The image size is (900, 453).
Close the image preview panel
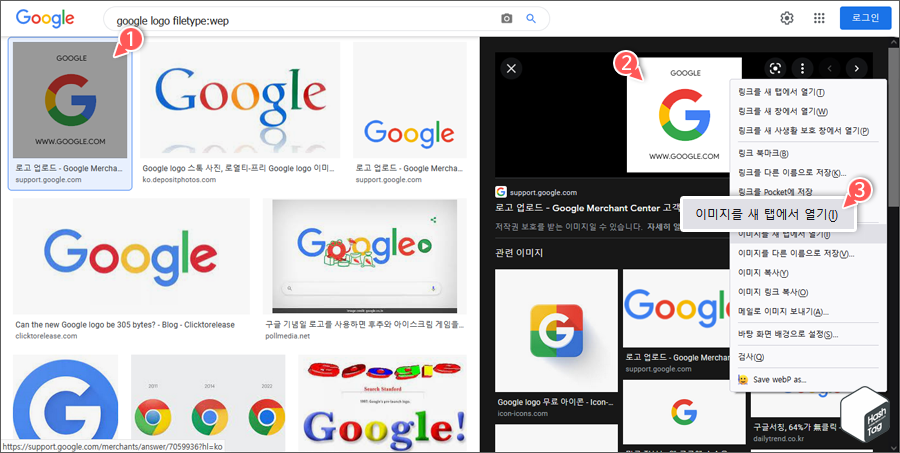pyautogui.click(x=511, y=69)
